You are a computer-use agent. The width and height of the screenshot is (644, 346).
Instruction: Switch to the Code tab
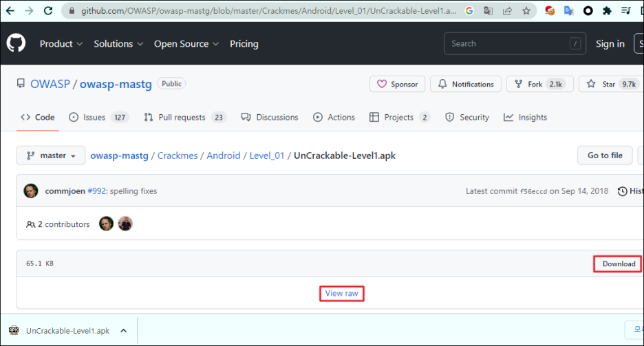click(38, 118)
